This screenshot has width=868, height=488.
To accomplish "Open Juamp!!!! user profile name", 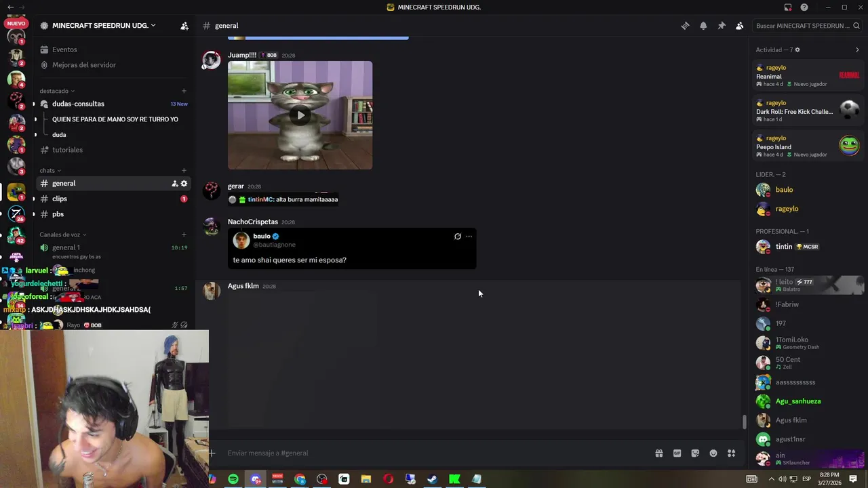I will pyautogui.click(x=242, y=55).
